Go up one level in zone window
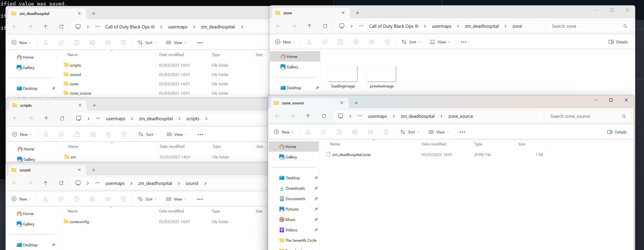Screen dimensions: 644x250 309,26
